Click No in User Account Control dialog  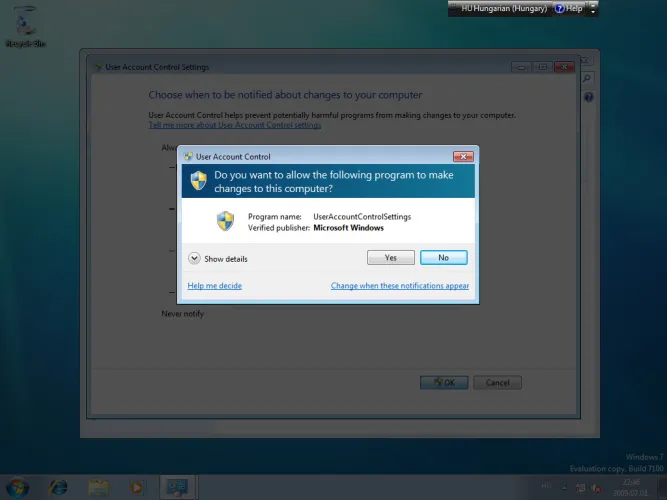tap(443, 257)
